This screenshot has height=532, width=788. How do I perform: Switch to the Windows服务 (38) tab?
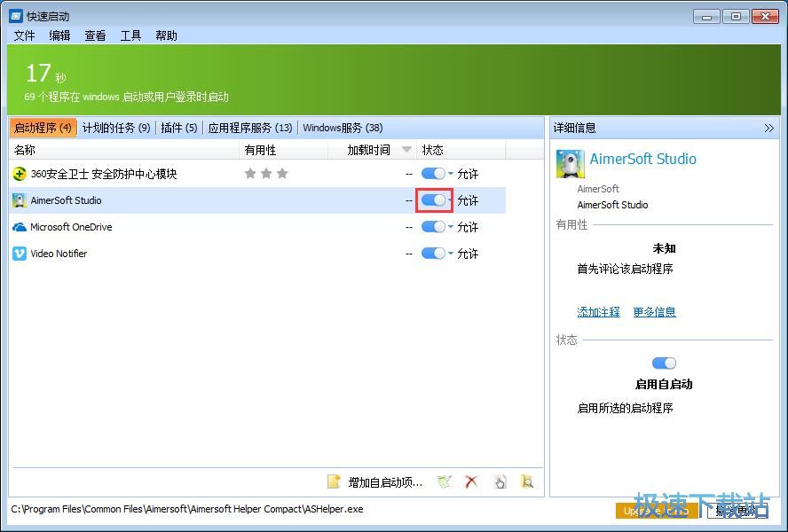343,128
